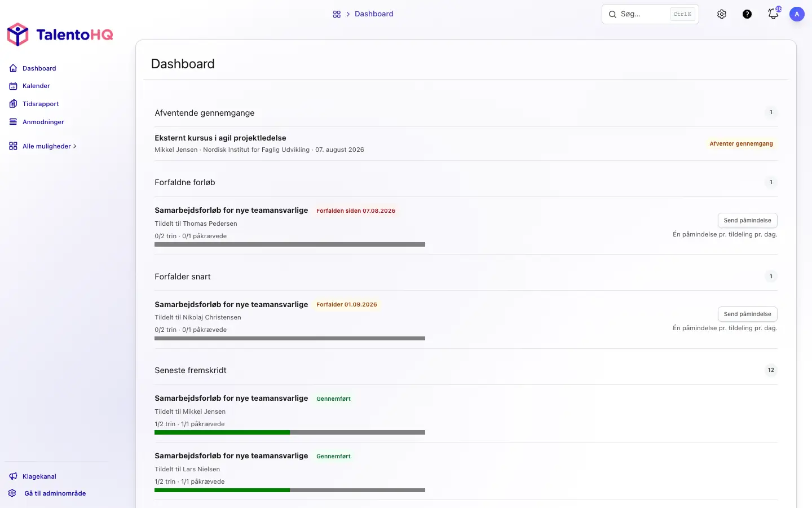Click the Alle muligheder grid icon

click(13, 146)
